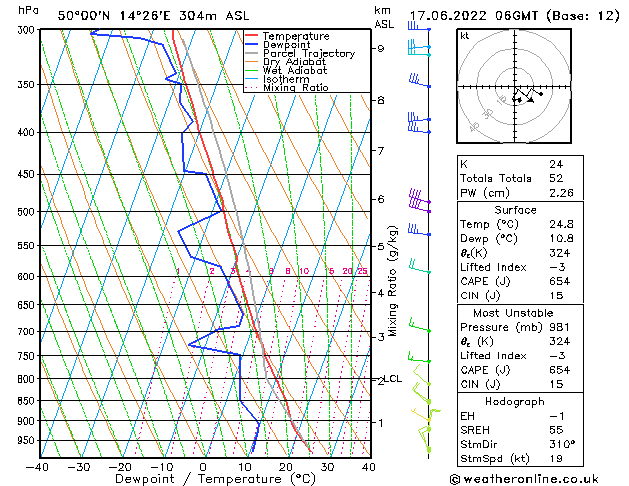Viewport: 629px width, 486px height.
Task: Click the 'Most Unstable' section heading
Action: click(x=513, y=313)
